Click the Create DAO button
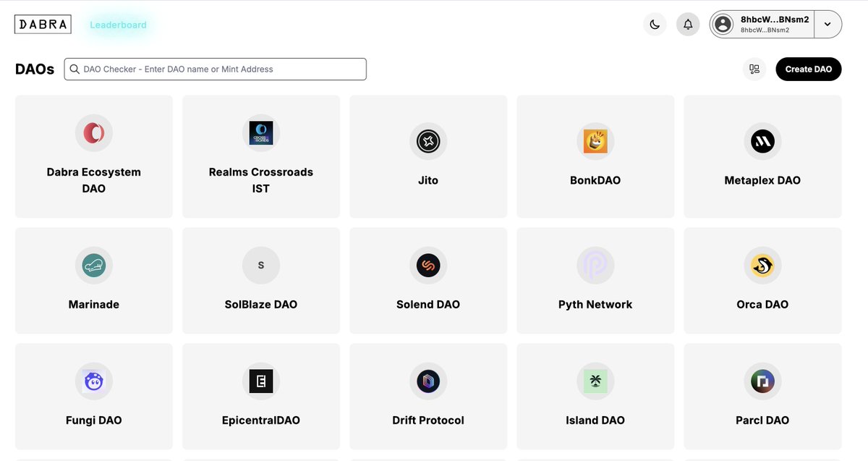 809,69
